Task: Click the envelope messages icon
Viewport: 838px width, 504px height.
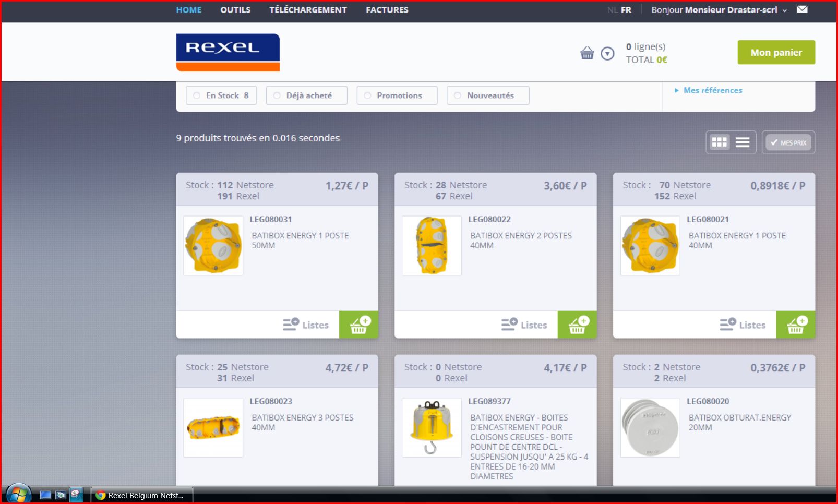Action: click(x=802, y=9)
